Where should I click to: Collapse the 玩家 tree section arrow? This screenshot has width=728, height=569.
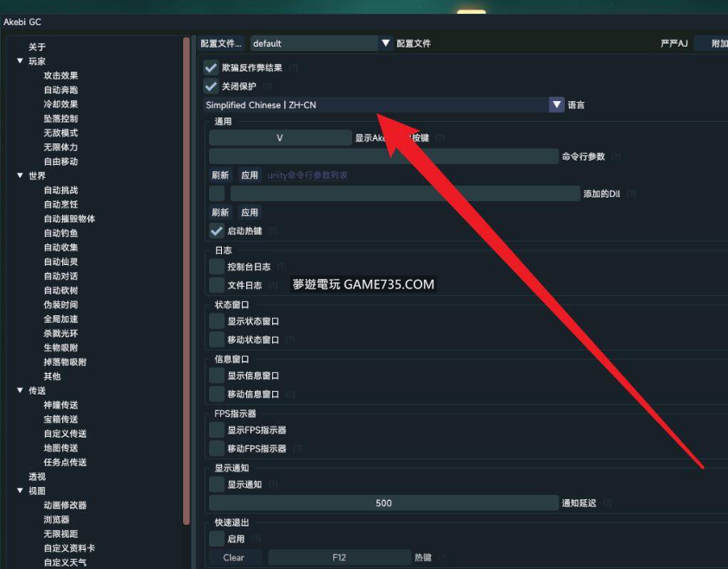point(20,61)
